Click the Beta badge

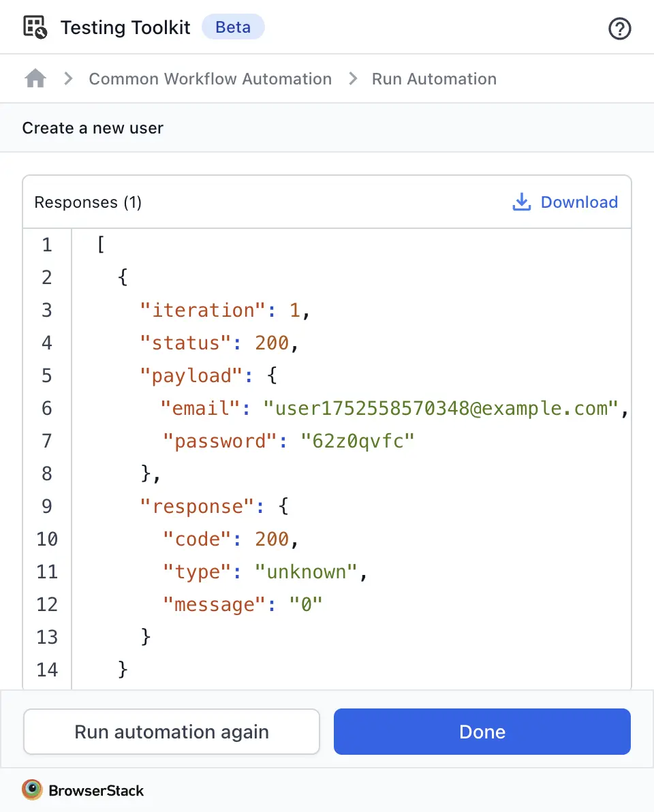click(233, 27)
